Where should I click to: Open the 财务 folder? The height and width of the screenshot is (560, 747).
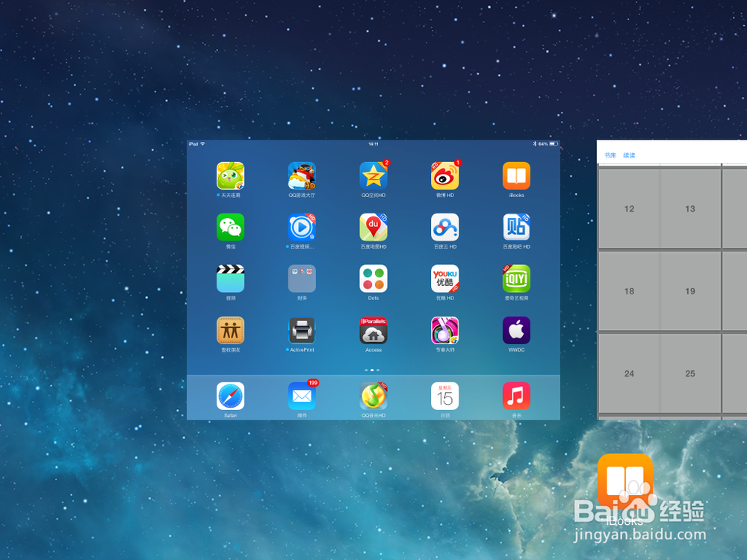tap(302, 279)
